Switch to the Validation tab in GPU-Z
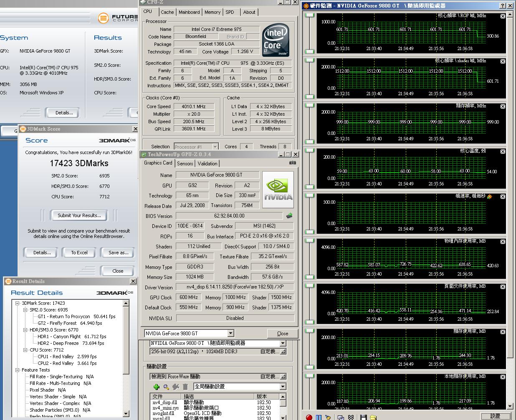This screenshot has height=420, width=516. [x=207, y=164]
